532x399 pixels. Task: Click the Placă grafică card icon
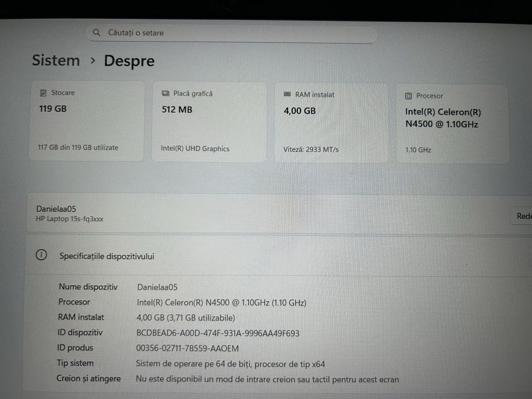coord(165,93)
